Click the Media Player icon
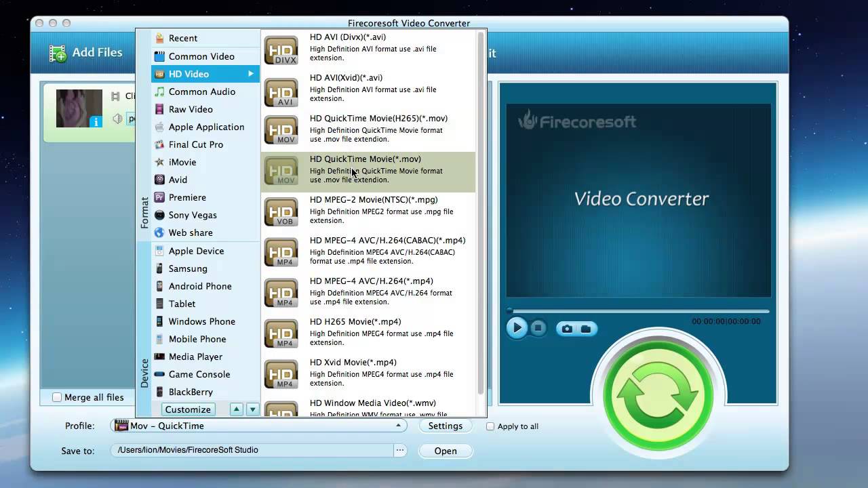Viewport: 868px width, 488px height. tap(159, 357)
